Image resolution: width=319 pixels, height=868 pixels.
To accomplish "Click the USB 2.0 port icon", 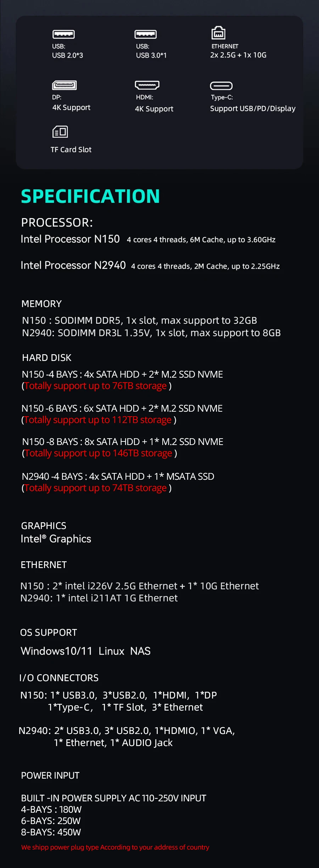I will 63,34.
